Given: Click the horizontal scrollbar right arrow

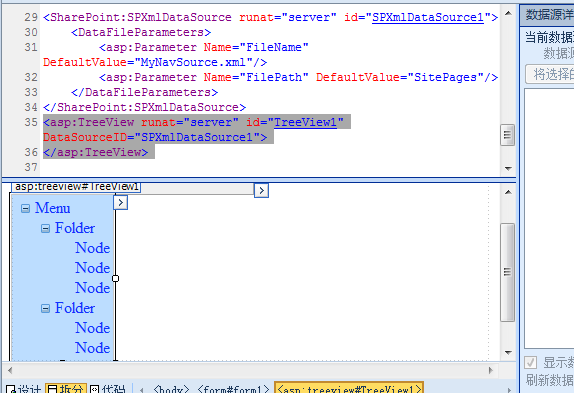Looking at the screenshot, I should pyautogui.click(x=491, y=370).
